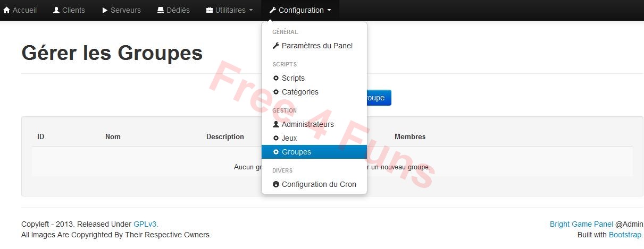The image size is (644, 249).
Task: Visit the Bootstrap link in footer
Action: tap(625, 235)
